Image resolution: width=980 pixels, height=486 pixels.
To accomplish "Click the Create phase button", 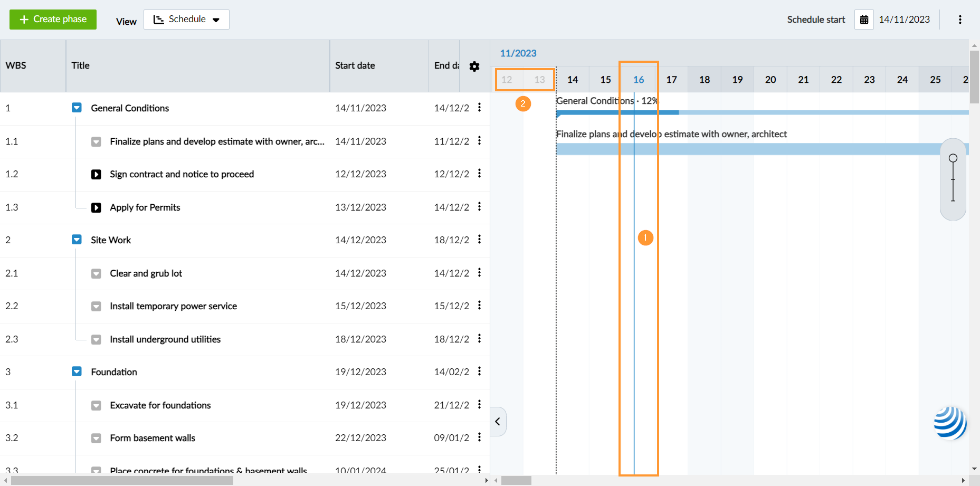I will click(53, 20).
